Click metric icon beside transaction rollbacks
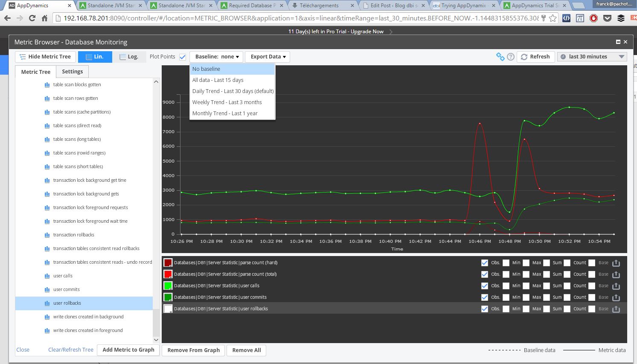637x364 pixels. point(47,235)
